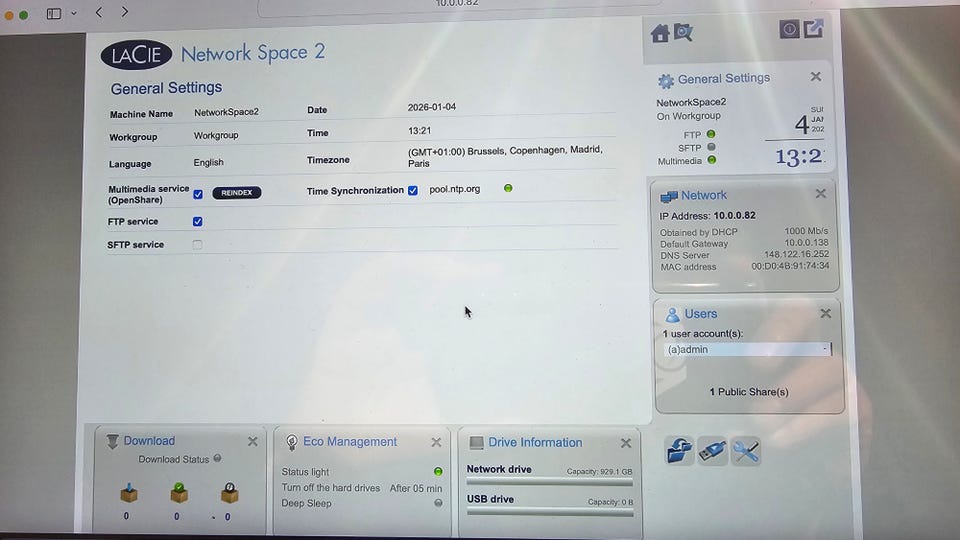Viewport: 960px width, 540px height.
Task: Edit Machine Name value NetworkSpace2
Action: 227,112
